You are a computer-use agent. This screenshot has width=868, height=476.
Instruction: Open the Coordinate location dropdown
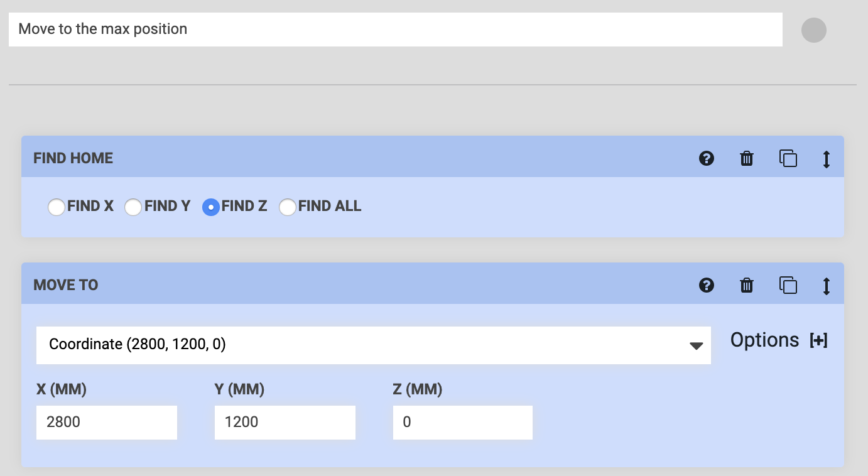(x=374, y=345)
